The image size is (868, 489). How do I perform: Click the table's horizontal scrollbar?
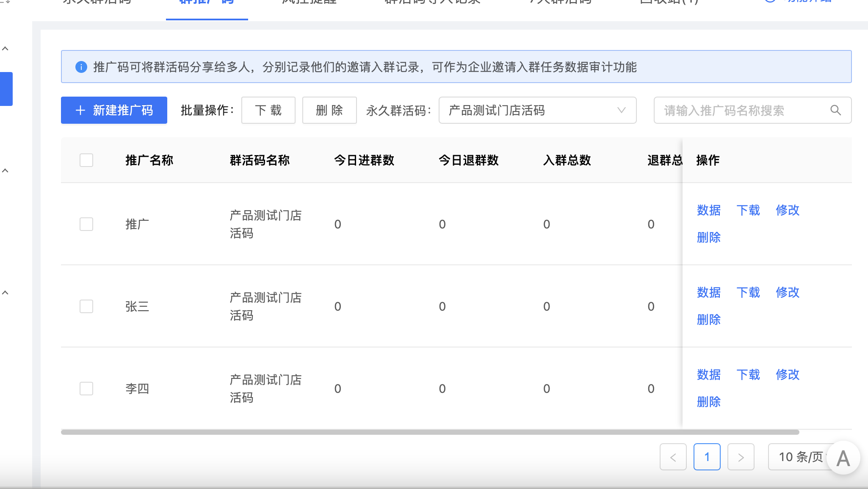(x=430, y=432)
